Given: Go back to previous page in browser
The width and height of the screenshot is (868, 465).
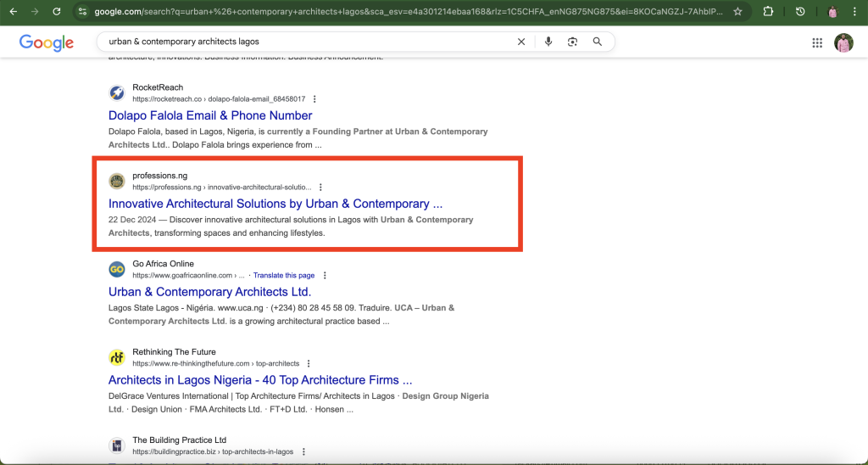Looking at the screenshot, I should [14, 11].
